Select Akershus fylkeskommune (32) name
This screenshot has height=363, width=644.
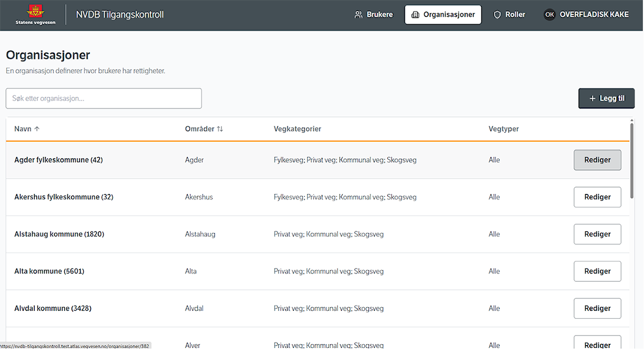(x=64, y=197)
